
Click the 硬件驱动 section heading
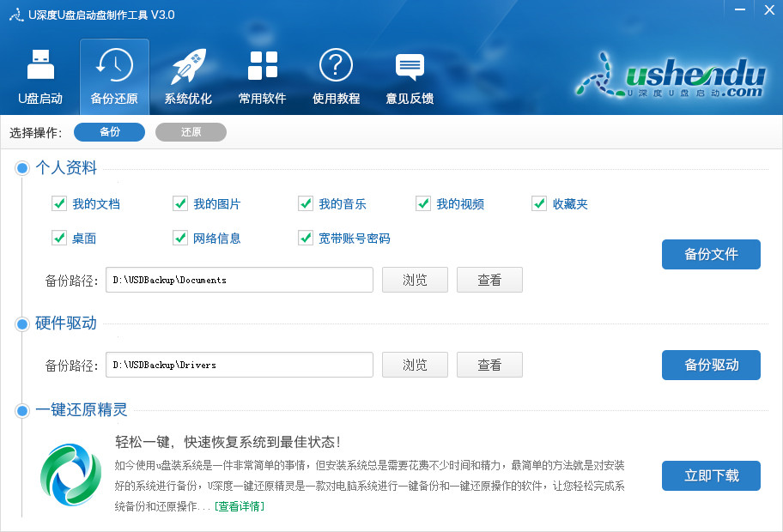66,323
